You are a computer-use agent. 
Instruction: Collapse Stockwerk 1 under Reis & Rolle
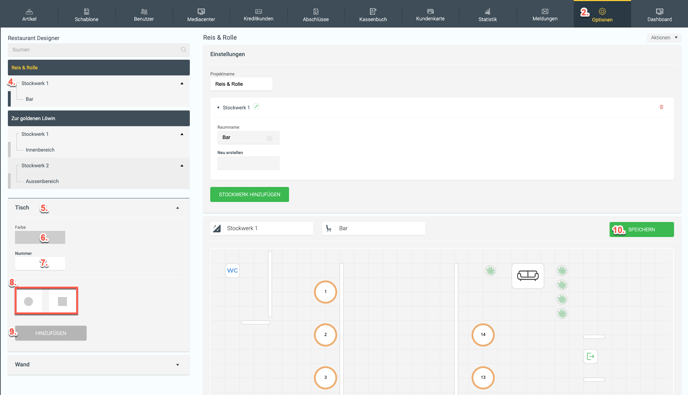[182, 83]
